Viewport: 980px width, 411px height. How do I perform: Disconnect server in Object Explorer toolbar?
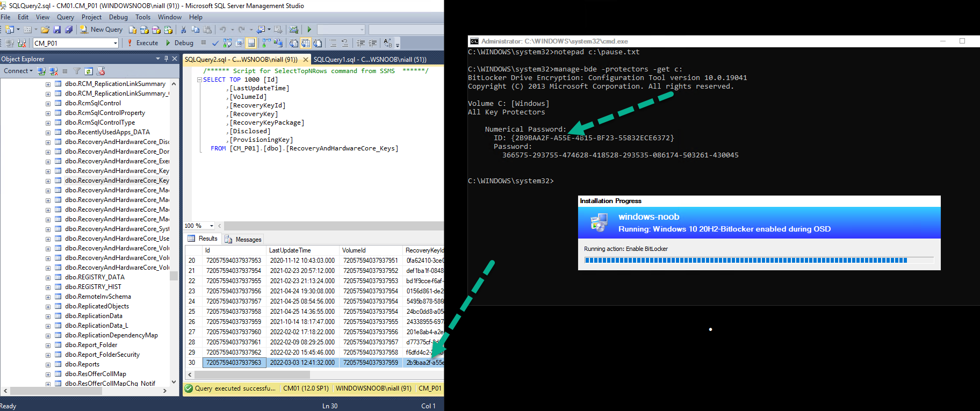[x=53, y=71]
